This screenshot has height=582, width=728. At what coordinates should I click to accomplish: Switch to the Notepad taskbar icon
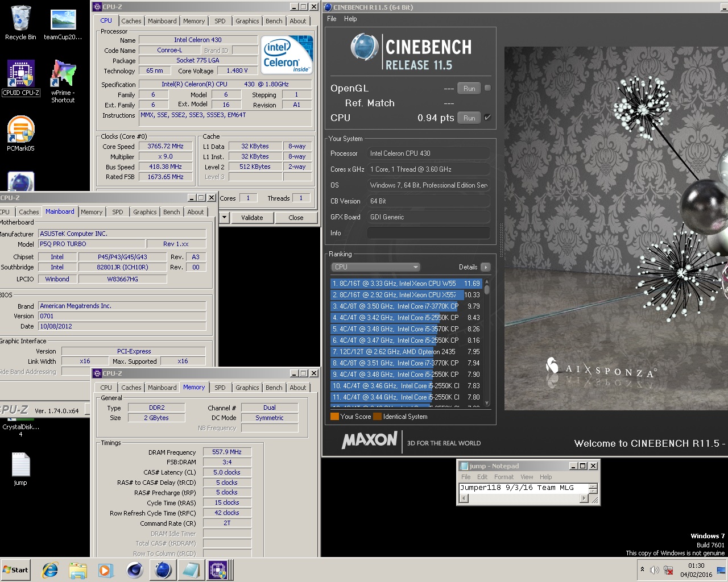[x=191, y=570]
